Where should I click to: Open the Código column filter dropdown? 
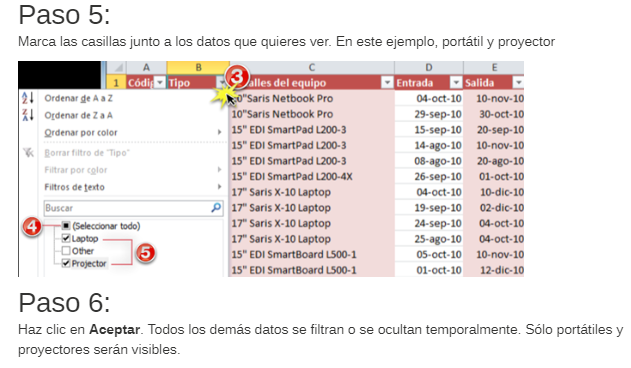pyautogui.click(x=160, y=83)
